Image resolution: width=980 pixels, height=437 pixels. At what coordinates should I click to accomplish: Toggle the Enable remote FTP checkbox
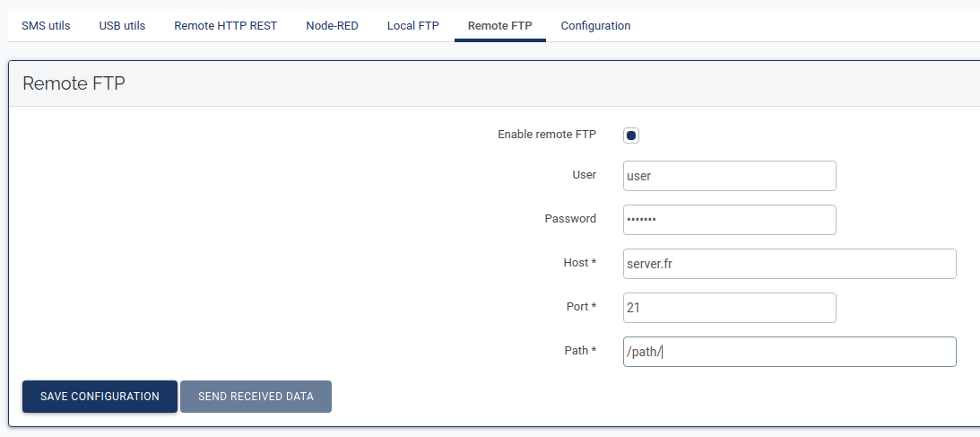pyautogui.click(x=631, y=135)
